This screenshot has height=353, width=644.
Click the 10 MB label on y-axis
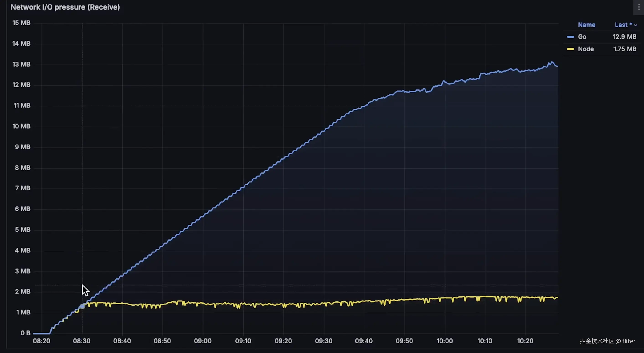[x=21, y=126]
